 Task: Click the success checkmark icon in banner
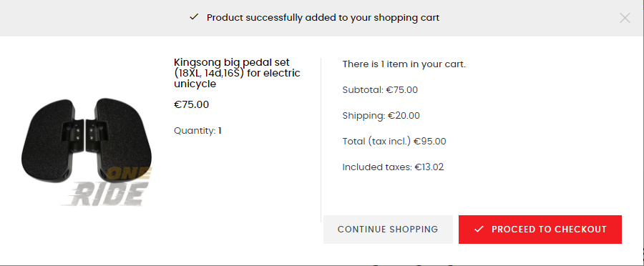pyautogui.click(x=194, y=17)
